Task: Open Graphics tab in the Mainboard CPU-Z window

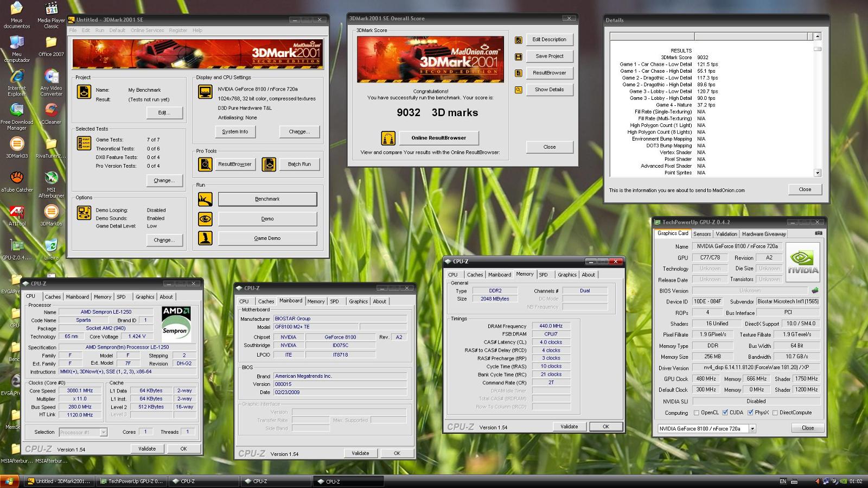Action: point(359,301)
